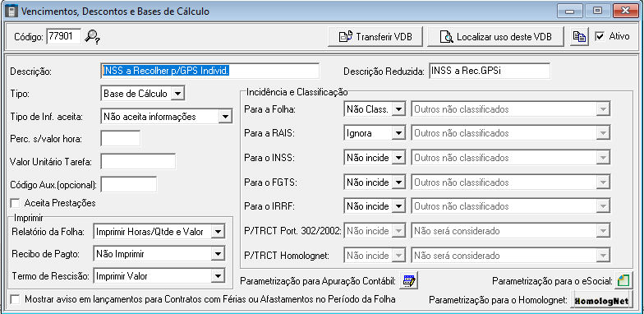Viewport: 644px width, 314px height.
Task: Click the HomologNet parametrization button
Action: pos(601,301)
